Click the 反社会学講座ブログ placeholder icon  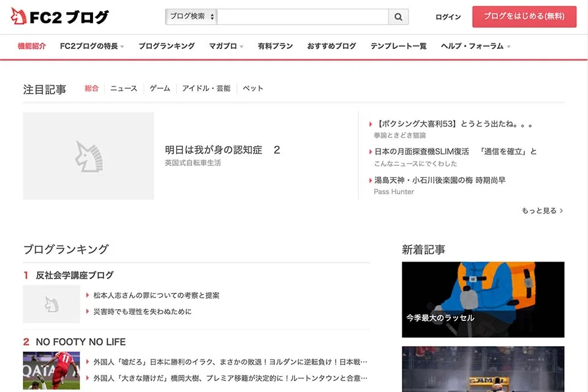point(51,304)
